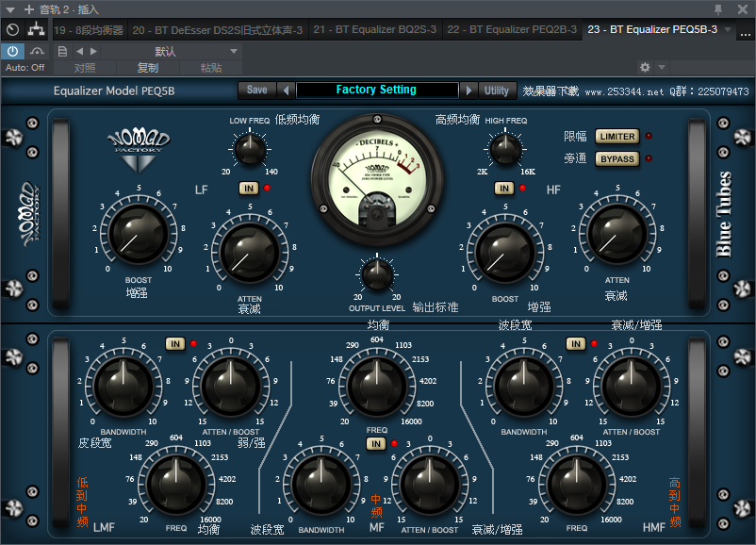756x545 pixels.
Task: Expand the arrow next to gear
Action: [x=662, y=67]
